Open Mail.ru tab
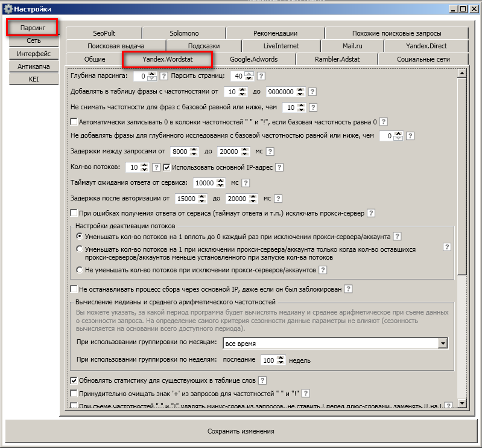482x448 pixels. click(x=352, y=46)
